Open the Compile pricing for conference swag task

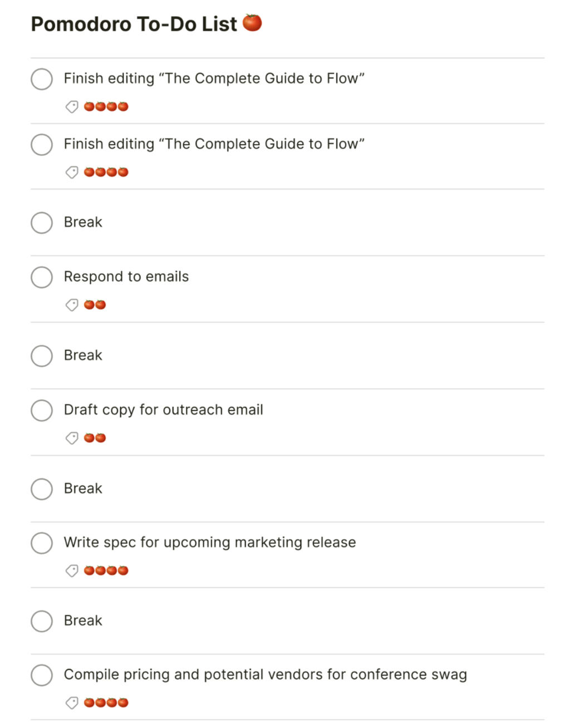click(266, 675)
